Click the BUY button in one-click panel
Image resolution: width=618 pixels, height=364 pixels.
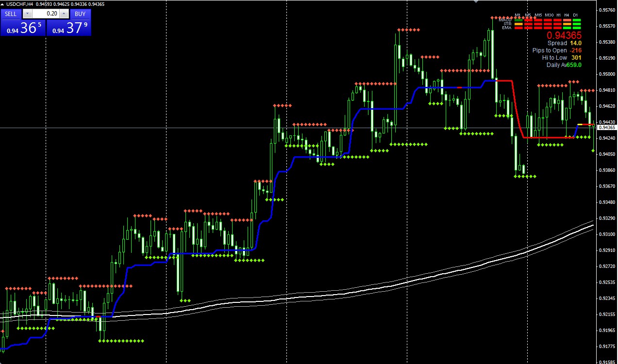point(80,14)
